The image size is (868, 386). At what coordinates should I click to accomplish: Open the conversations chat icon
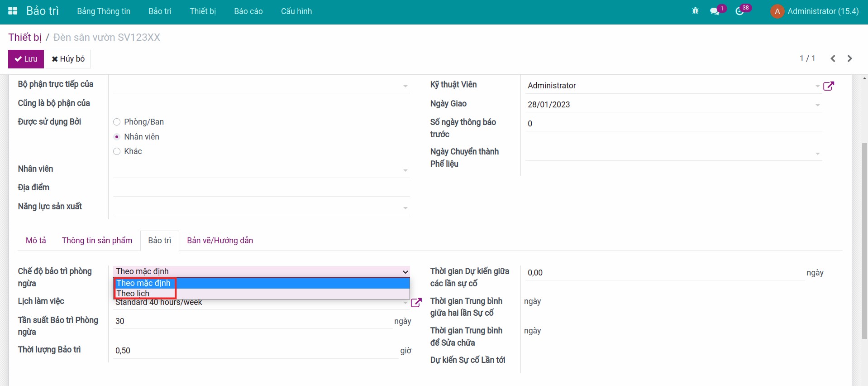715,11
